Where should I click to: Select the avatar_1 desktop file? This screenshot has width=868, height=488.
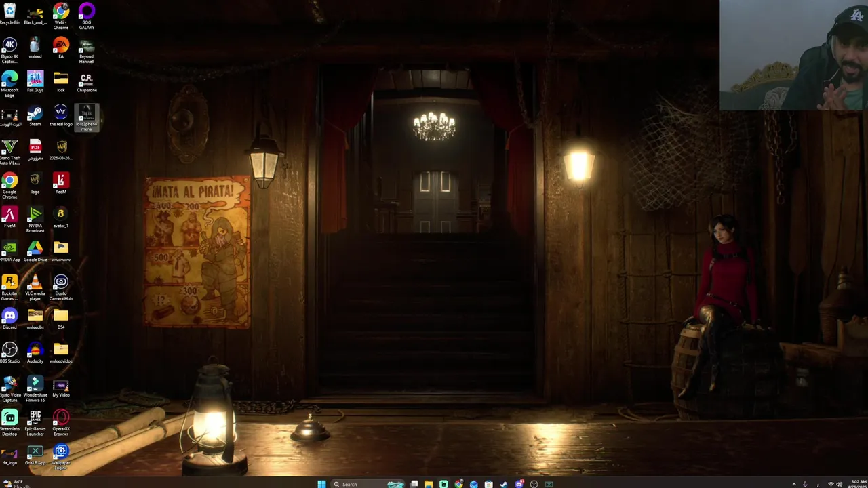point(61,218)
